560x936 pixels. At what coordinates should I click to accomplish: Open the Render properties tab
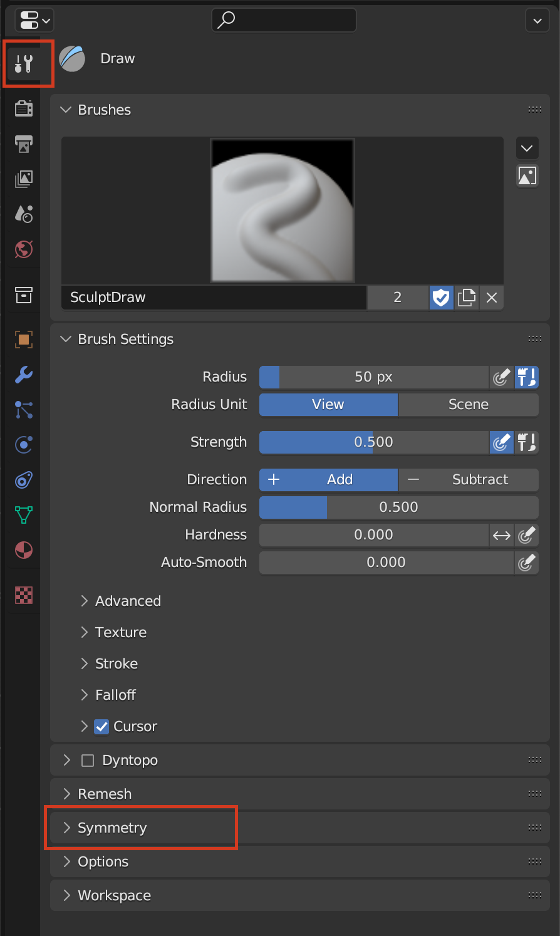click(x=23, y=108)
